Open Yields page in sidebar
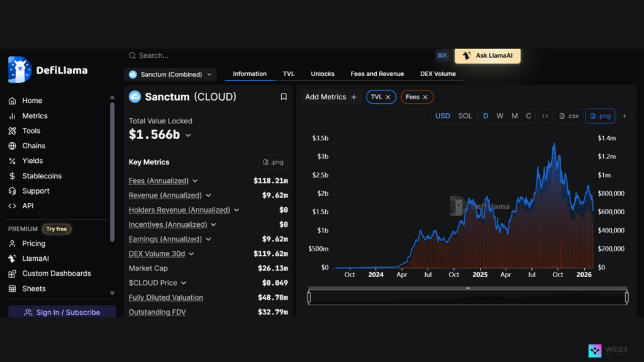Viewport: 644px width, 362px height. coord(33,161)
